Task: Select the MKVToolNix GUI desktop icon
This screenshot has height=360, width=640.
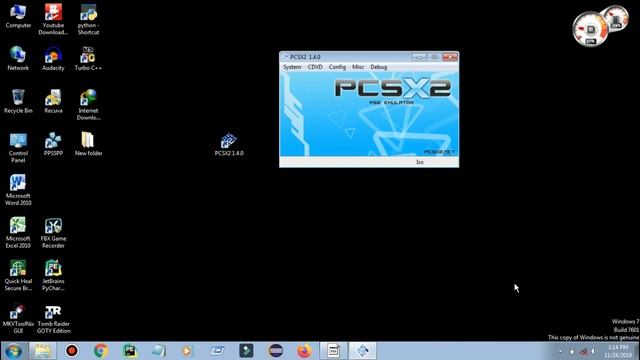Action: click(18, 318)
